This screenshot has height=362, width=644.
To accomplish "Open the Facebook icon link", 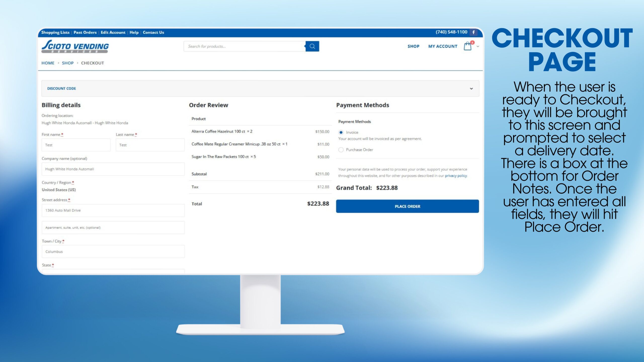I will click(473, 32).
